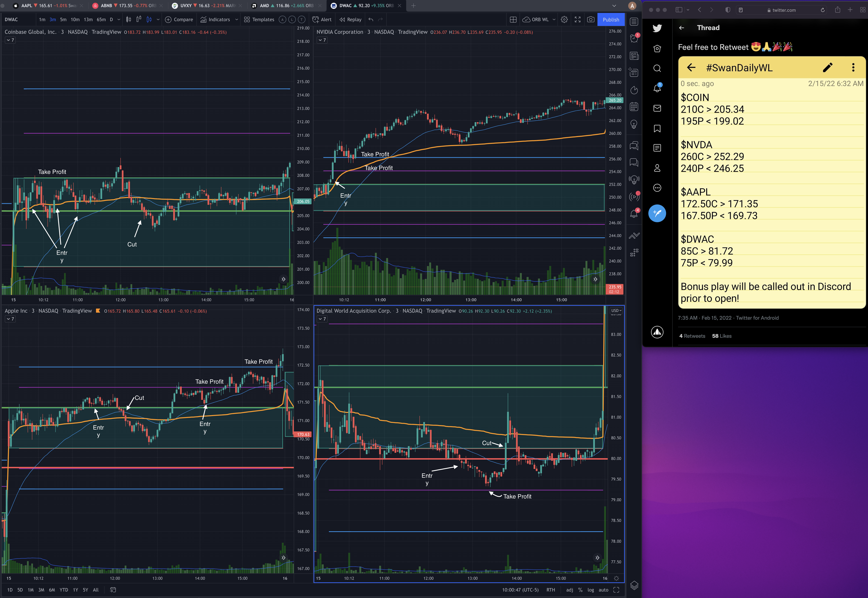This screenshot has height=598, width=868.
Task: Open the Ideas stream broadcasting lightbulb icon
Action: point(634,180)
